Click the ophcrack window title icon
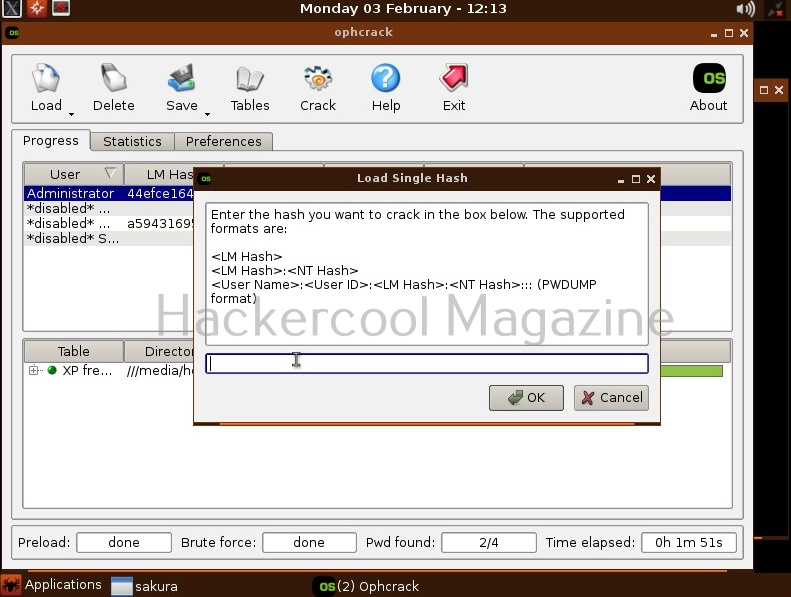 click(14, 33)
